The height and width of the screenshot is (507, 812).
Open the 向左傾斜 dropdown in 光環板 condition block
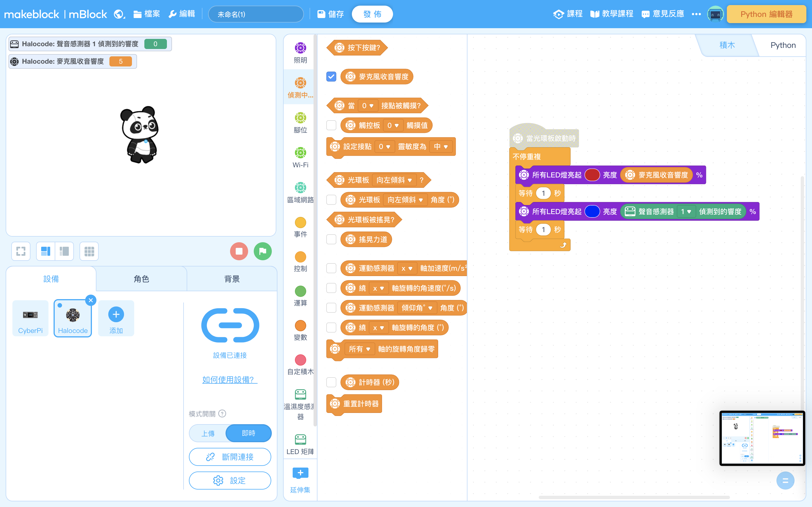394,180
